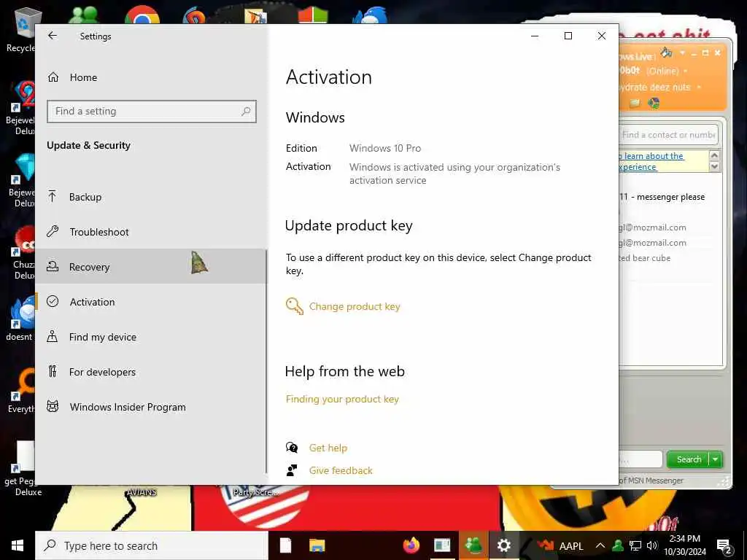Image resolution: width=747 pixels, height=560 pixels.
Task: Click the Messenger Search button
Action: pos(689,459)
